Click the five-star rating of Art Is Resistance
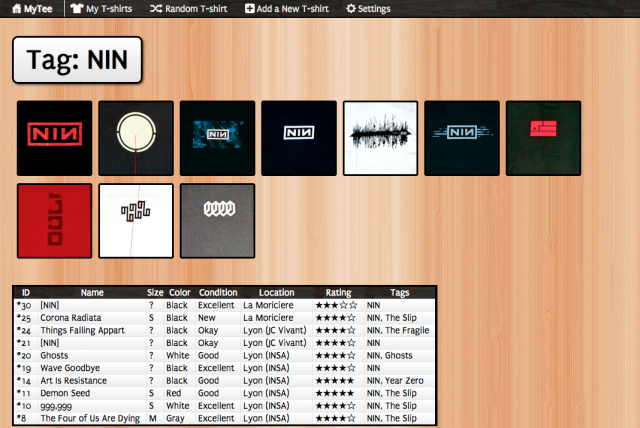 [x=335, y=381]
